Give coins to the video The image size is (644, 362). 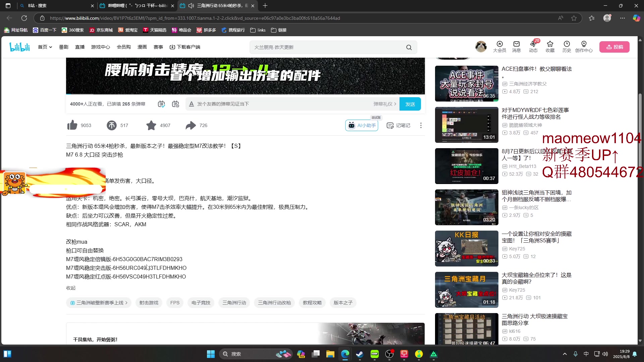111,125
